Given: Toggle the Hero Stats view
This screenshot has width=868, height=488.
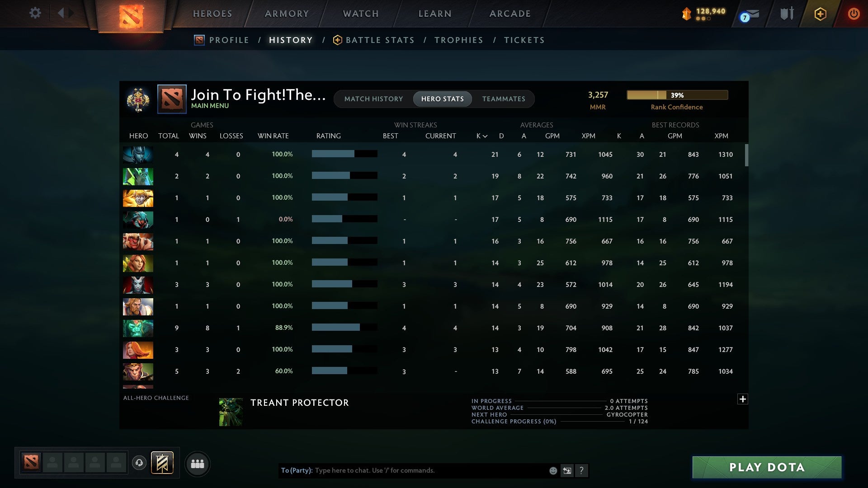Looking at the screenshot, I should tap(442, 99).
